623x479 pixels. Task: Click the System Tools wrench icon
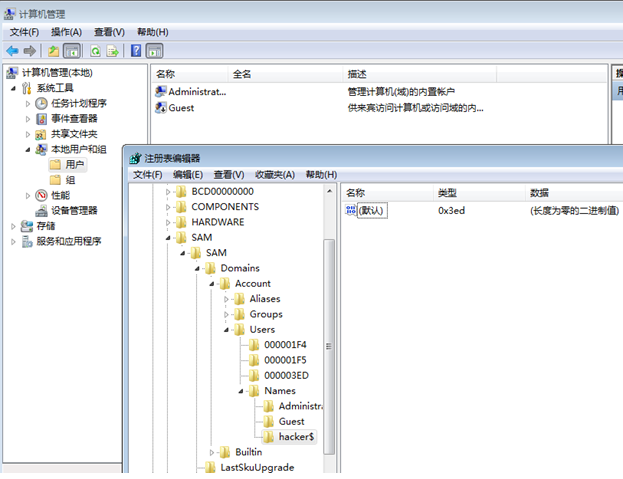[x=27, y=88]
